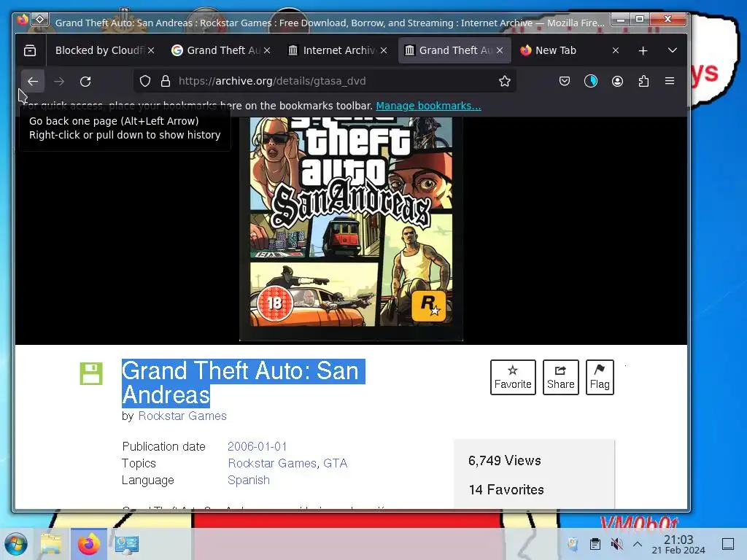This screenshot has width=747, height=560.
Task: Open the 2006-01-01 publication date link
Action: click(x=258, y=447)
